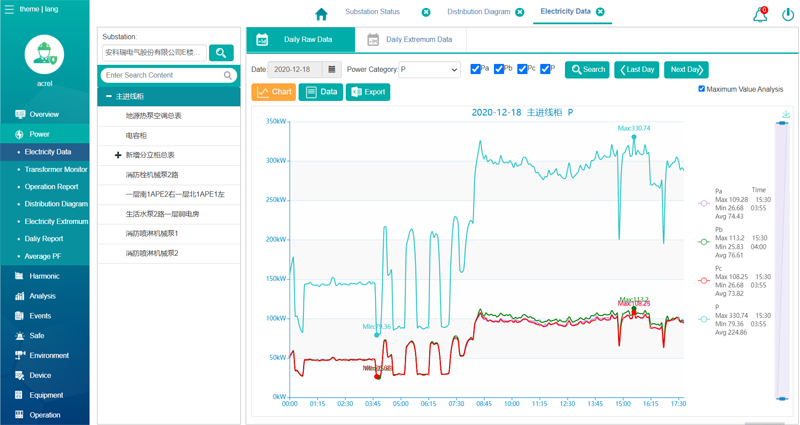800x425 pixels.
Task: Open the Power Category dropdown
Action: point(429,70)
